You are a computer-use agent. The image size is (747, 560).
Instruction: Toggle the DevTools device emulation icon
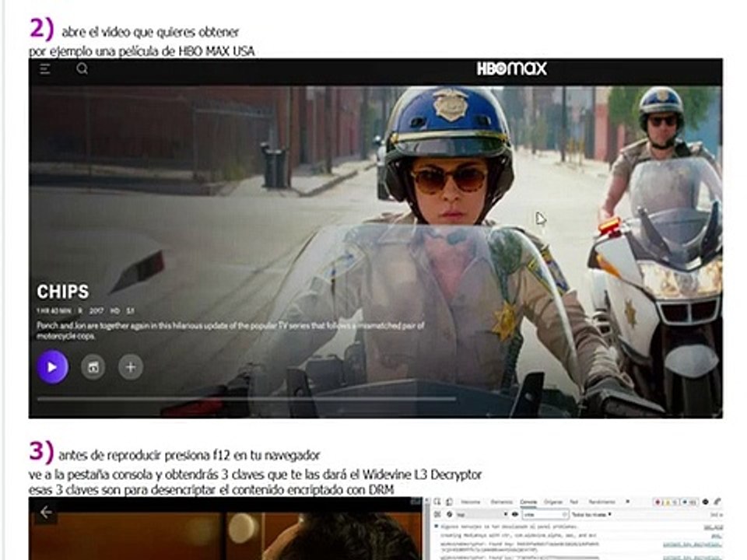pos(449,502)
